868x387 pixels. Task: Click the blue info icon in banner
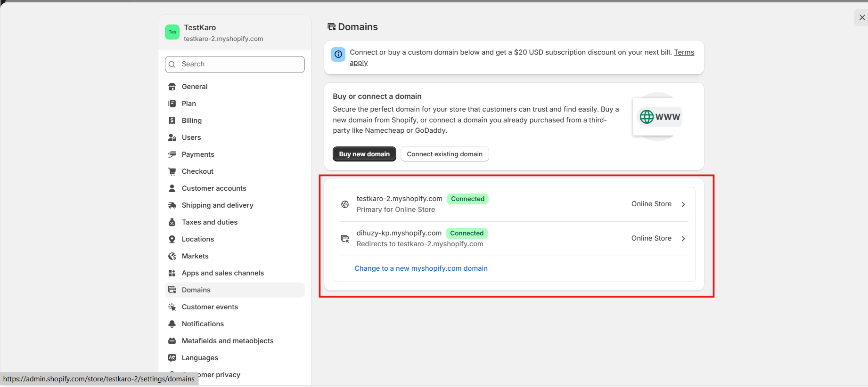click(338, 54)
